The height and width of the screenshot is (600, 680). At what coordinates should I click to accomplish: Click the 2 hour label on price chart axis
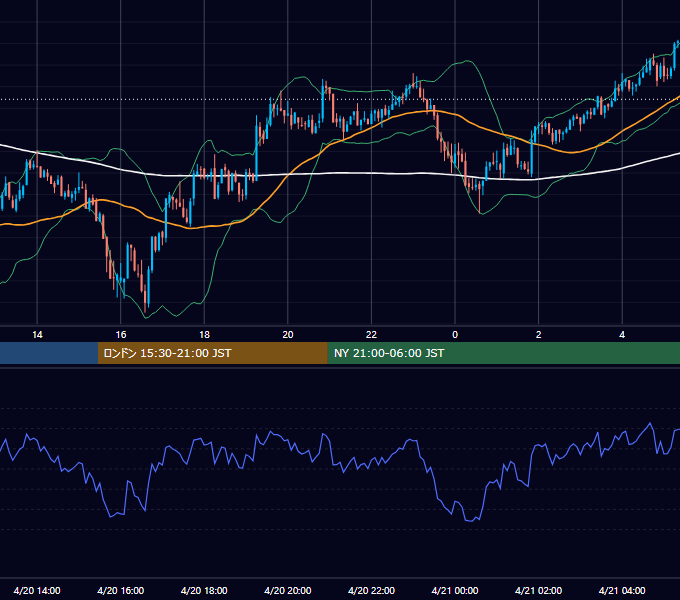(539, 335)
